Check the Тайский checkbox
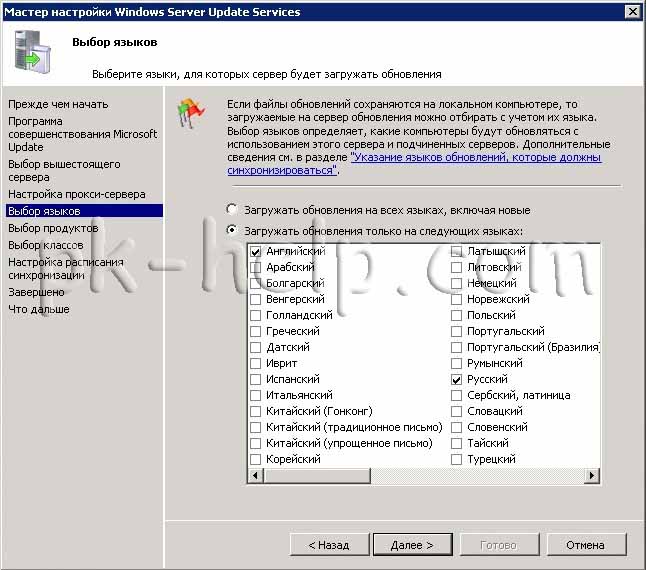 pyautogui.click(x=456, y=443)
